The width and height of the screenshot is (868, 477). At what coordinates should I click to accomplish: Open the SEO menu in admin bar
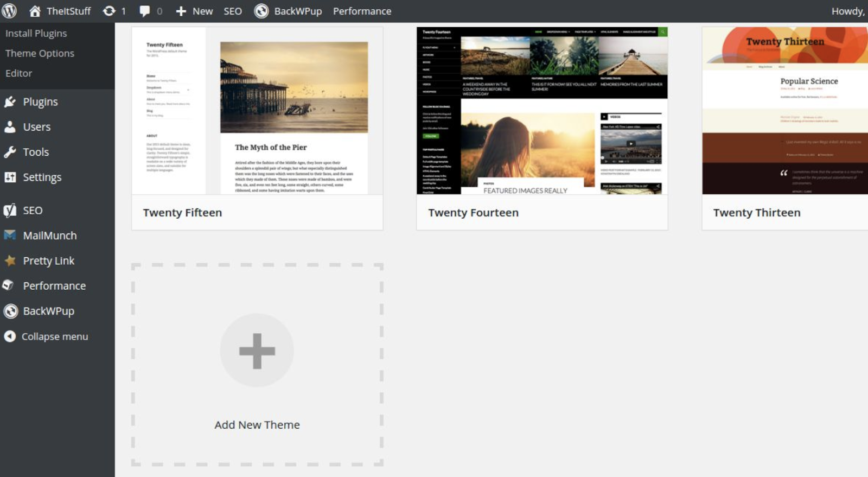233,11
